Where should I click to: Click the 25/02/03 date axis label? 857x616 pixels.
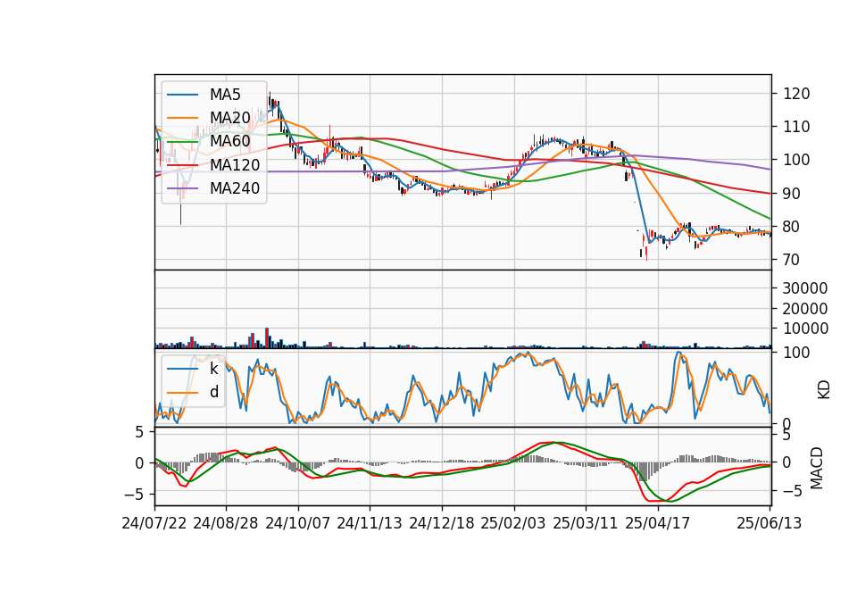[x=513, y=523]
